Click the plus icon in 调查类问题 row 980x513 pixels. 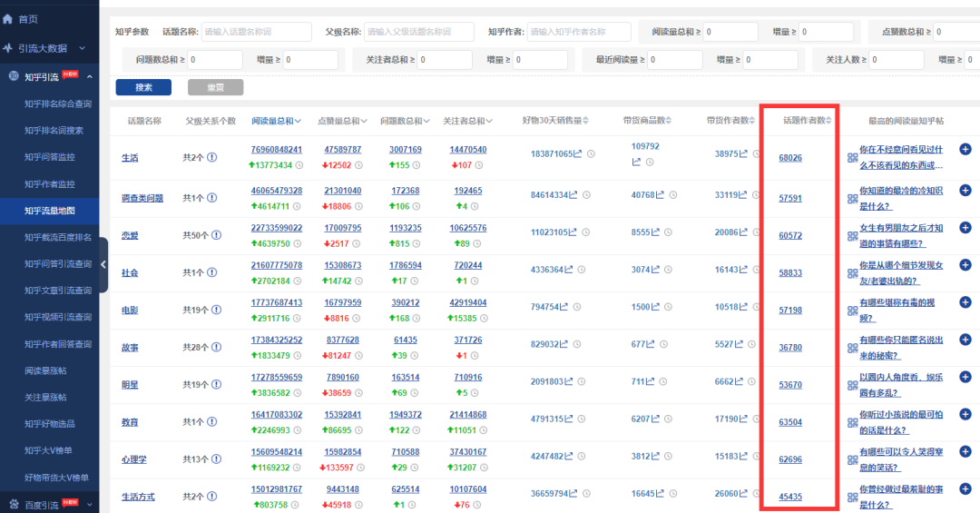[965, 190]
